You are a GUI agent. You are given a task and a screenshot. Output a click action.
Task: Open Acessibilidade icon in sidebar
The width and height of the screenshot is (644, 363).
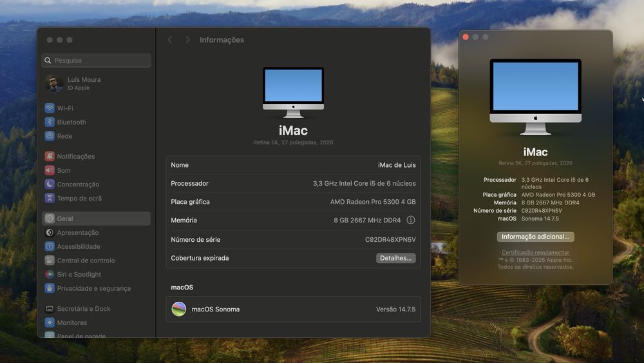click(x=50, y=247)
